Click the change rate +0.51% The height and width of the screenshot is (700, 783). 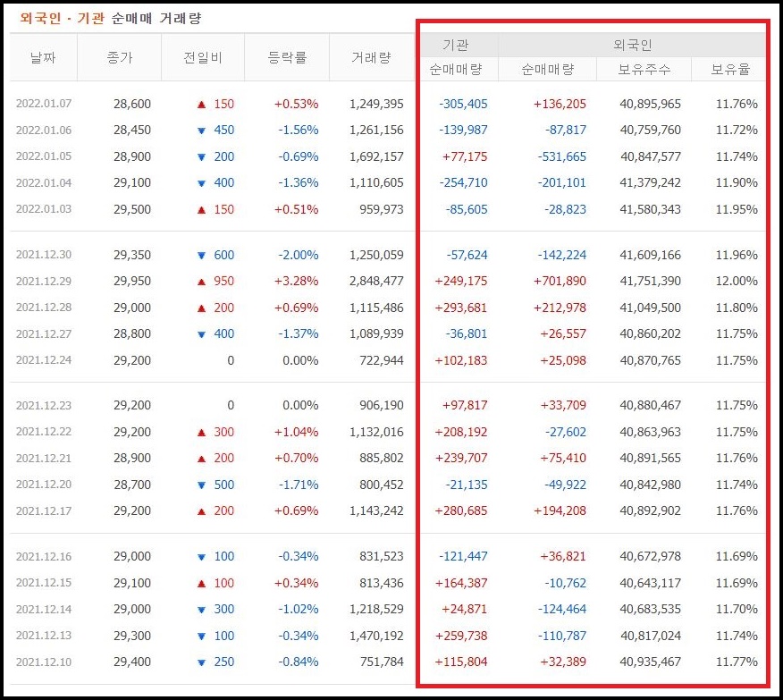coord(296,209)
